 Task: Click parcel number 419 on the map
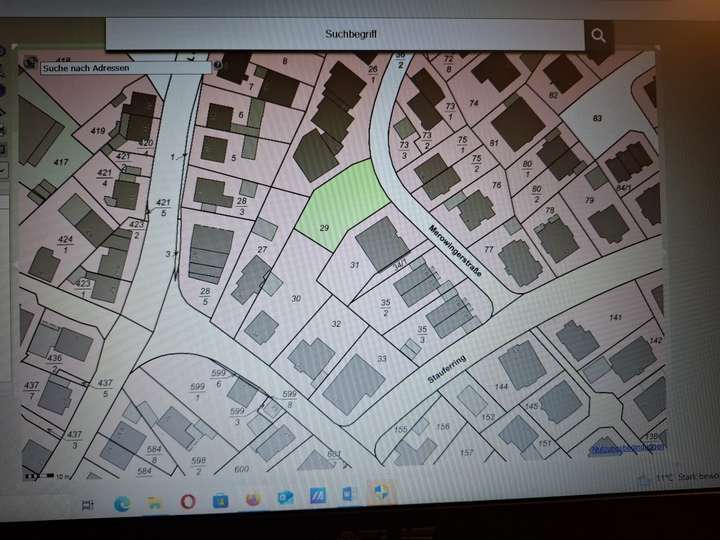pos(98,131)
